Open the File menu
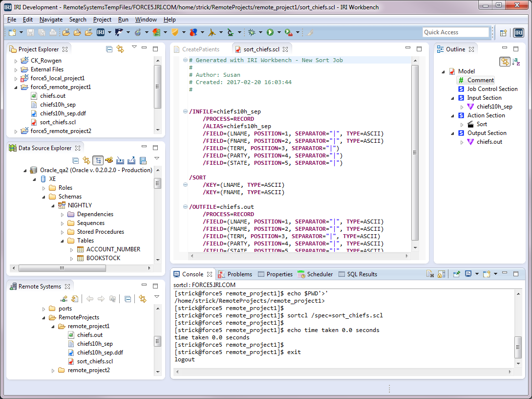Screen dimensions: 532x399 (x=12, y=20)
